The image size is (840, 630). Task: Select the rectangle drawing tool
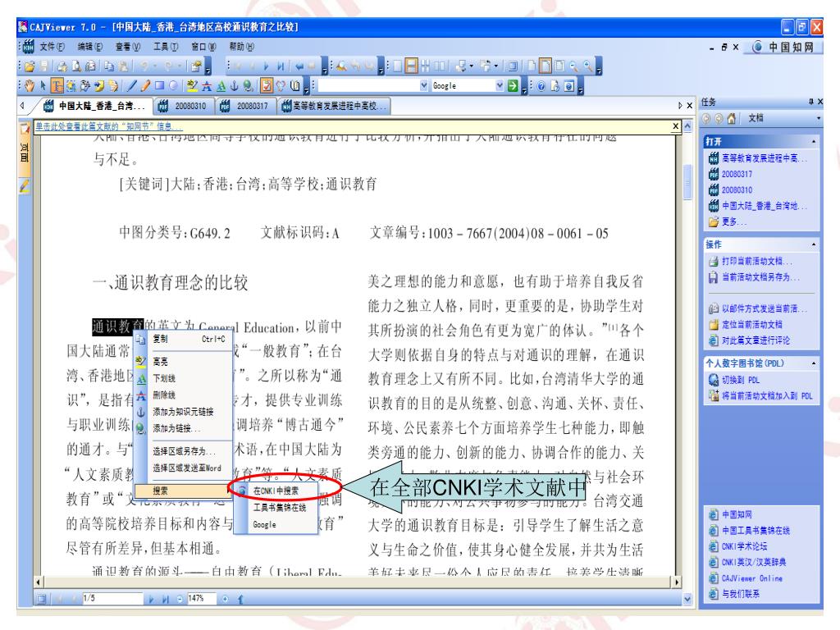click(159, 85)
